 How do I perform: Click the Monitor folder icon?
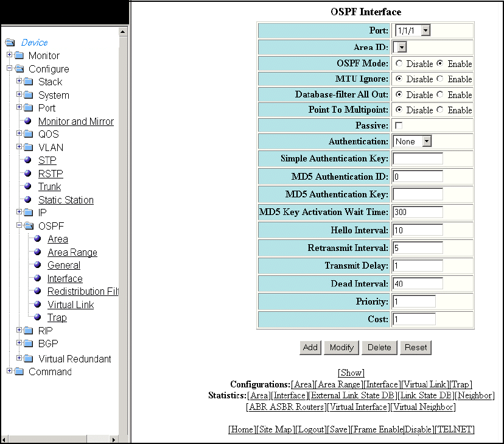[19, 55]
